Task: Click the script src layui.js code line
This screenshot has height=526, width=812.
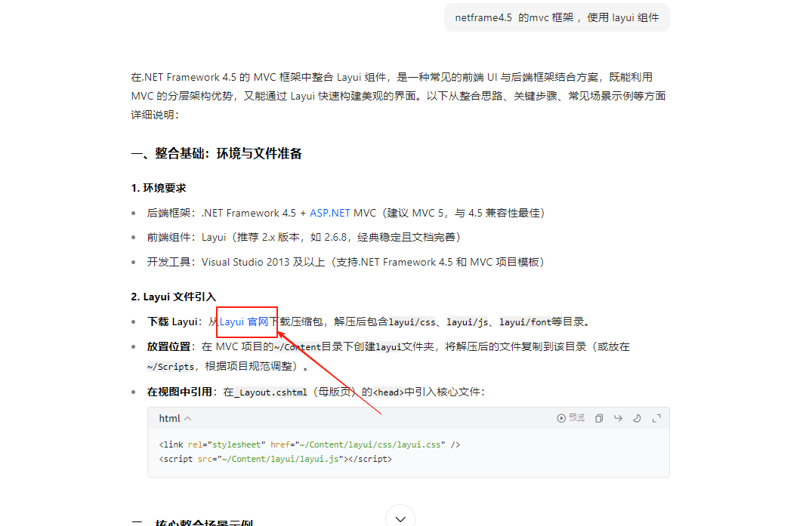Action: 276,460
